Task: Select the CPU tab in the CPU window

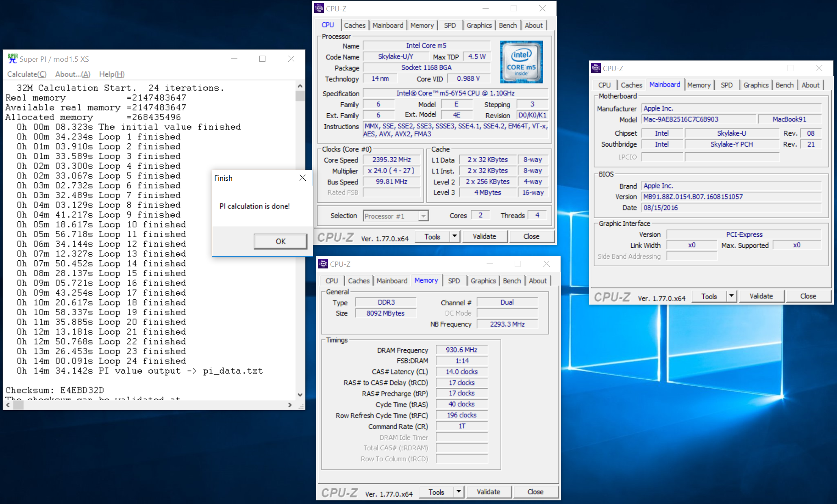Action: click(328, 25)
